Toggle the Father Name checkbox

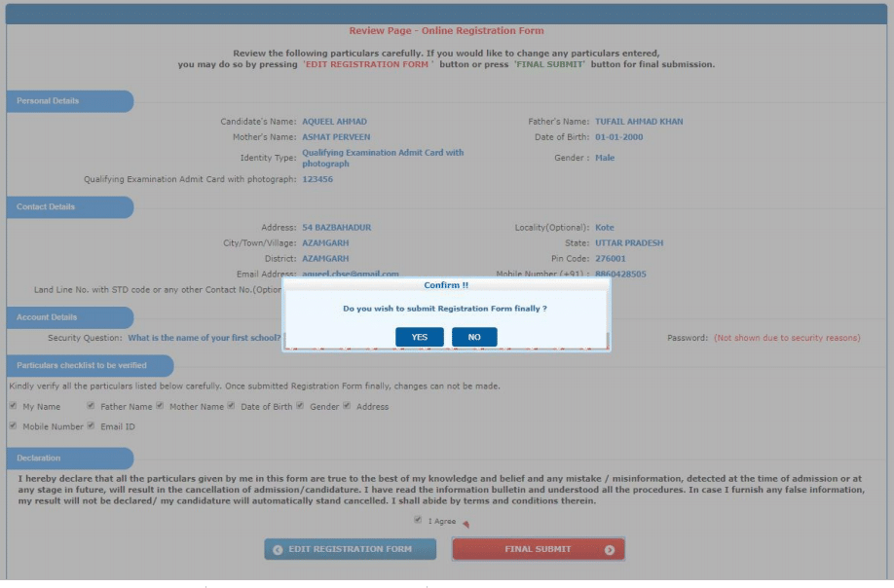(x=91, y=406)
